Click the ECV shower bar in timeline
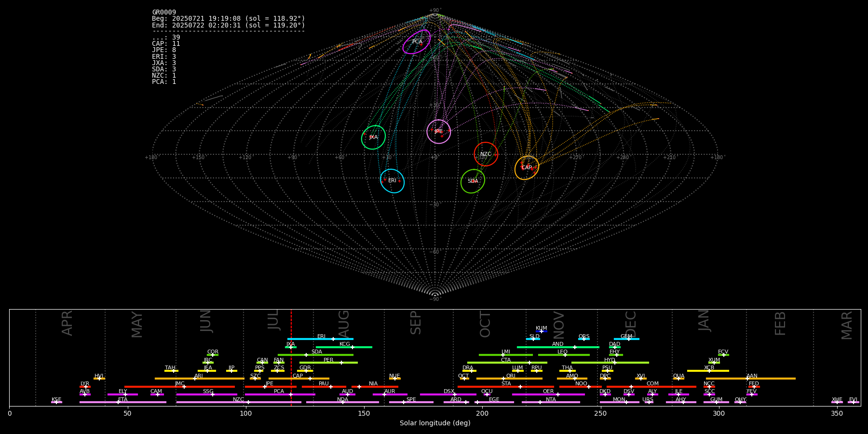Screen dimensions: 868x434 [x=723, y=355]
